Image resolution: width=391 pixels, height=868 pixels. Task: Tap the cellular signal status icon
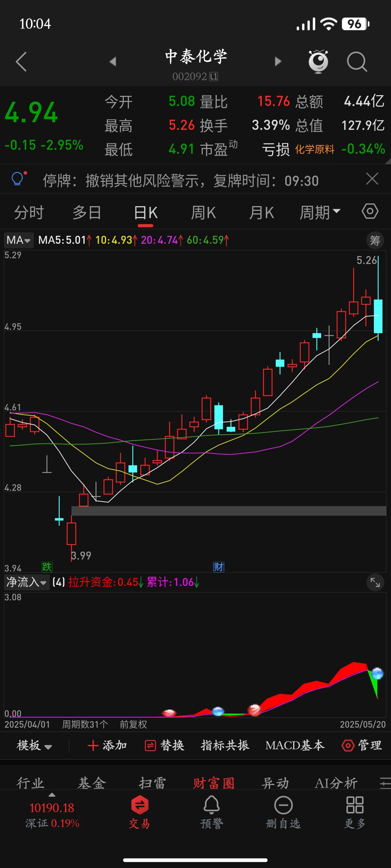(306, 24)
